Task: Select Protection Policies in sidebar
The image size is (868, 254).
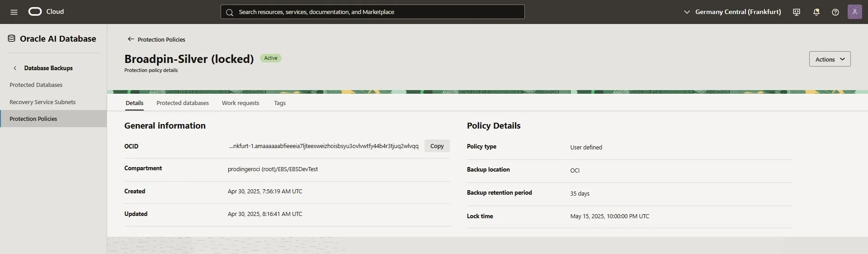Action: point(53,119)
